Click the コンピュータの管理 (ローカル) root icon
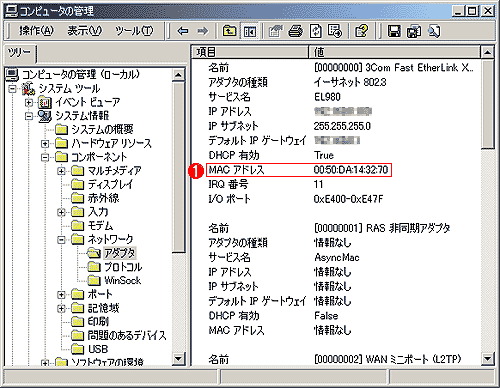 tap(12, 74)
